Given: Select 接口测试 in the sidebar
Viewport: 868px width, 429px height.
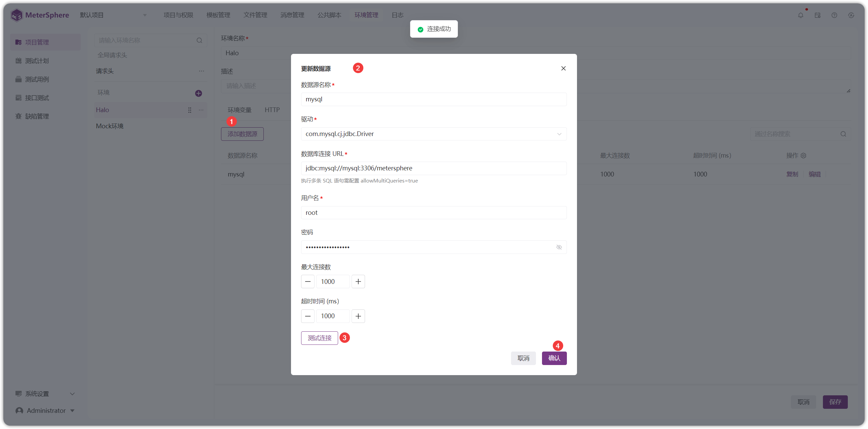Looking at the screenshot, I should tap(45, 98).
